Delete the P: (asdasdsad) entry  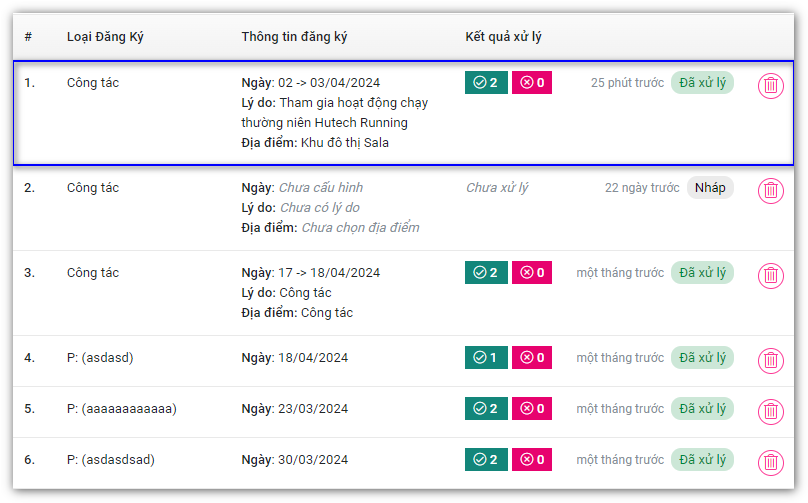[771, 462]
